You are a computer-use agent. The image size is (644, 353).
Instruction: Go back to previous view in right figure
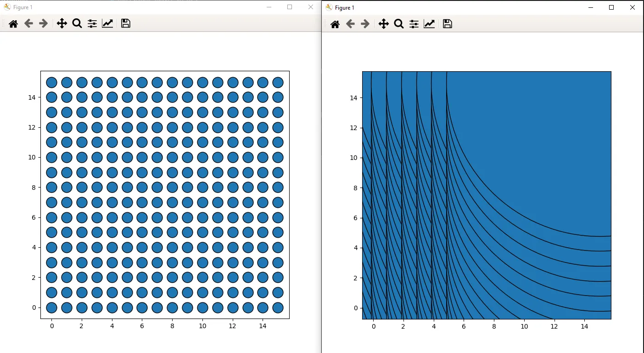click(x=350, y=24)
